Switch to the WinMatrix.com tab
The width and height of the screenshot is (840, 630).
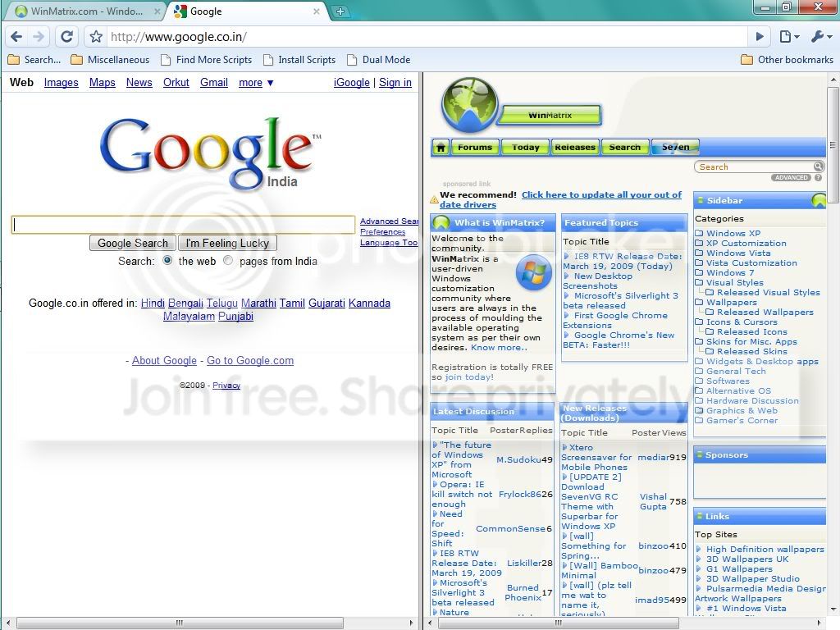click(x=85, y=11)
